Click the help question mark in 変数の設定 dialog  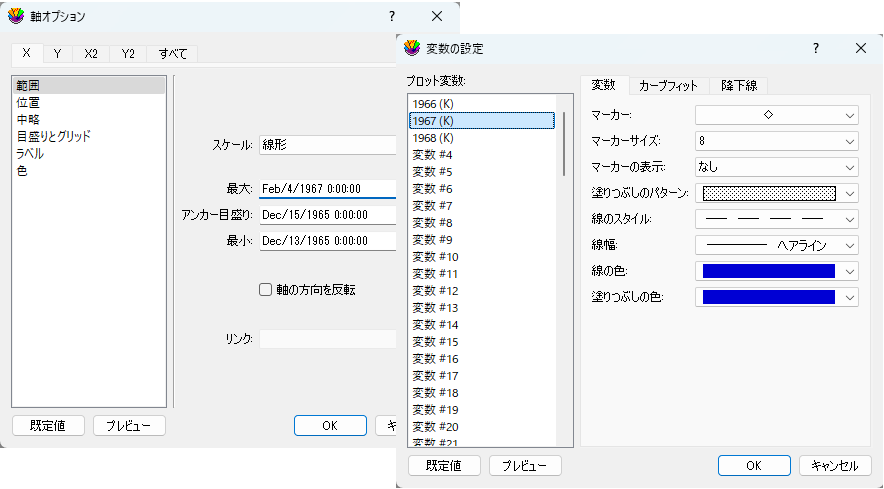816,48
